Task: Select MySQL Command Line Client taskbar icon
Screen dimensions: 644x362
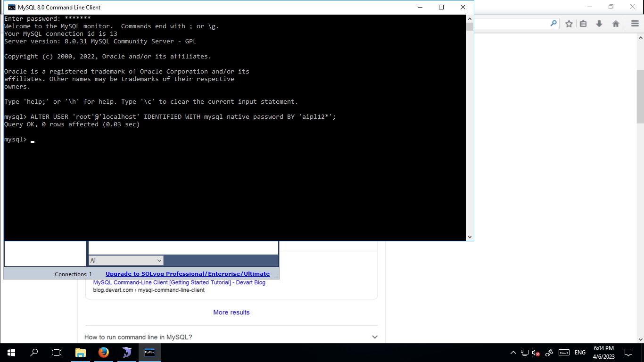Action: (x=150, y=353)
